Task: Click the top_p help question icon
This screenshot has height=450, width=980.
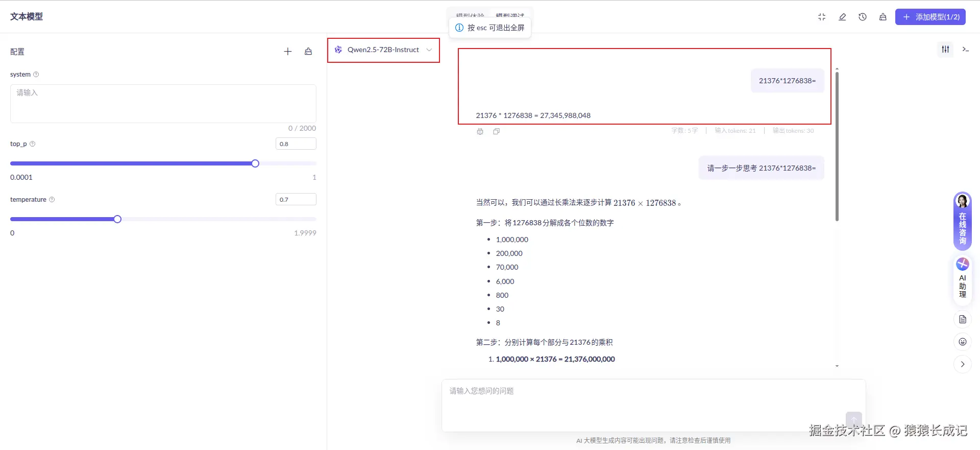Action: [33, 144]
